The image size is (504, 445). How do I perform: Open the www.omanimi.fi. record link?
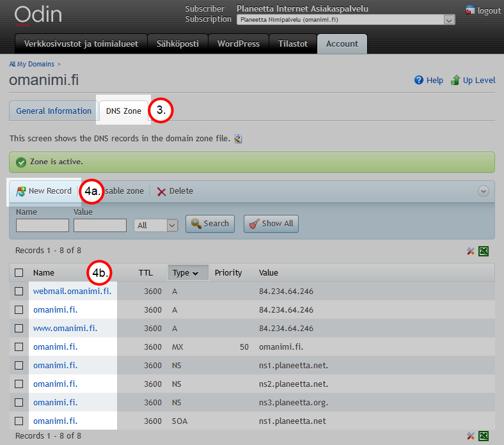click(x=65, y=329)
